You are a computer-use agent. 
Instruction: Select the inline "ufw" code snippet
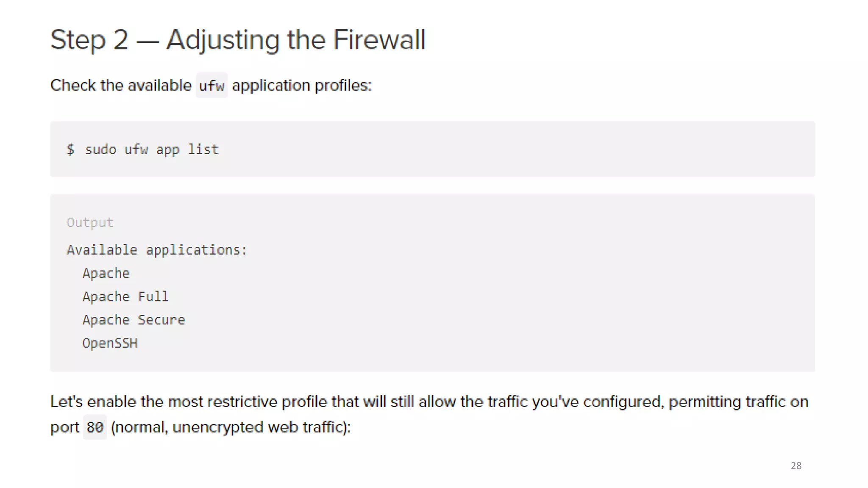pos(211,86)
